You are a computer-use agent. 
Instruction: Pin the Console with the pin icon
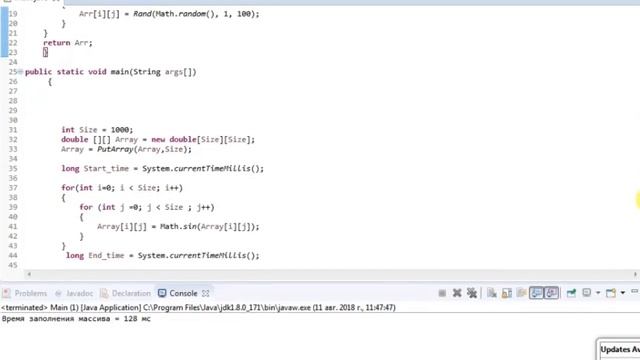point(571,293)
